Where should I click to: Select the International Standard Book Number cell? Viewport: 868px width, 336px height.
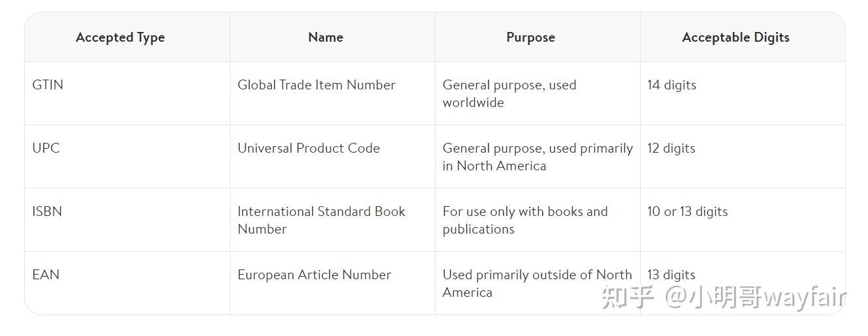click(x=321, y=220)
